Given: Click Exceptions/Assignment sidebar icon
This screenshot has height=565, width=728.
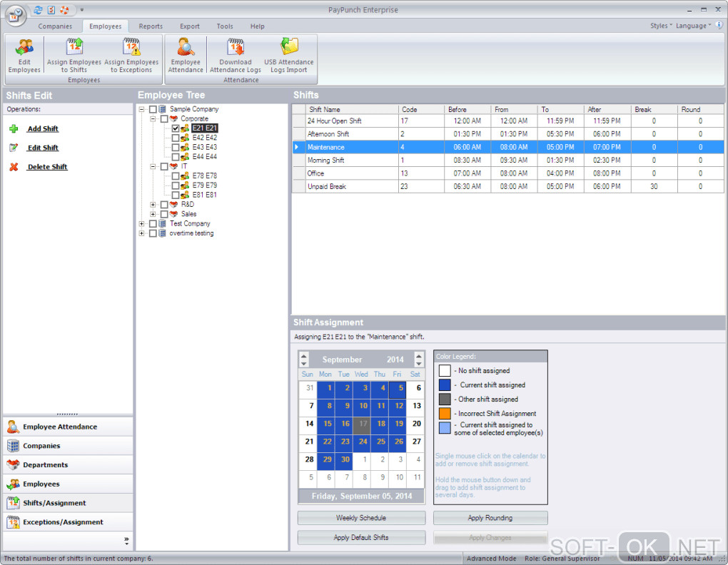Looking at the screenshot, I should (x=13, y=522).
